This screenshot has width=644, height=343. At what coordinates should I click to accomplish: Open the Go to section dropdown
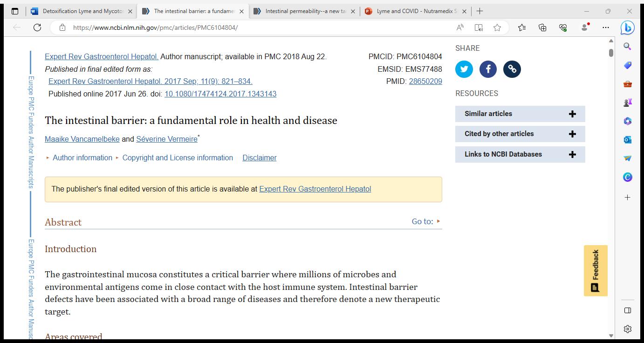(x=426, y=221)
